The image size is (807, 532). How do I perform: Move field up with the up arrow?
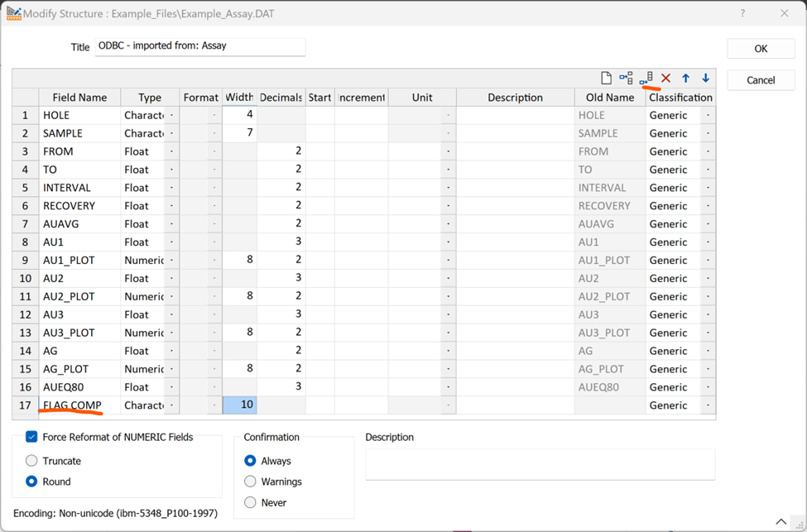click(x=685, y=78)
